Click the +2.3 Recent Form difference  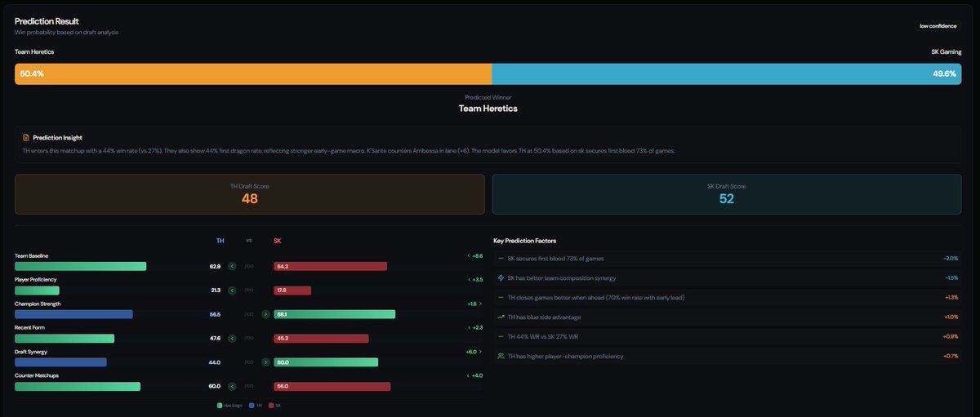(x=474, y=328)
